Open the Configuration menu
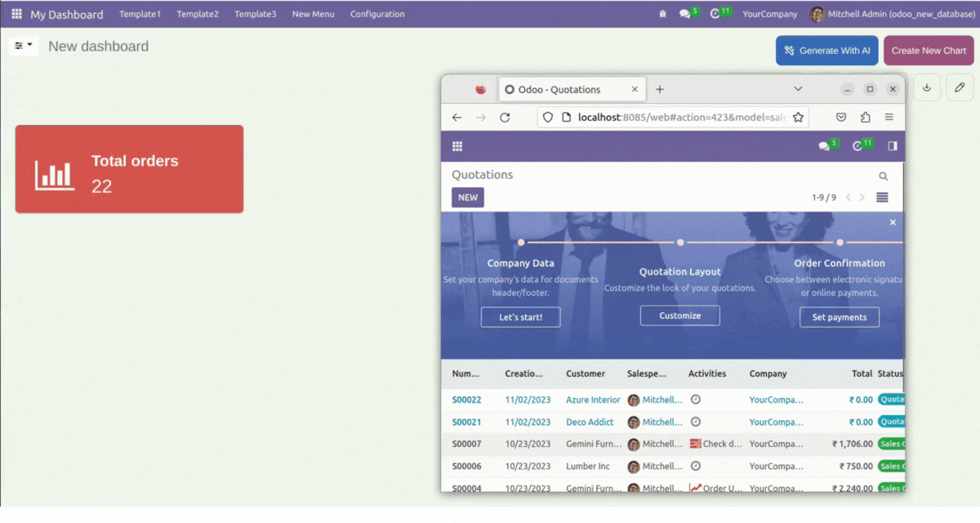Image resolution: width=980 pixels, height=523 pixels. pyautogui.click(x=377, y=14)
